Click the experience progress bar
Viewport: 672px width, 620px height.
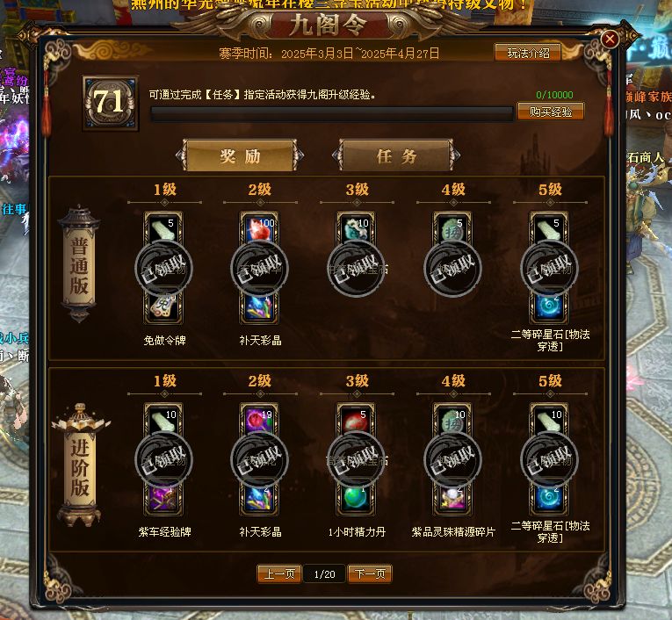tap(332, 113)
